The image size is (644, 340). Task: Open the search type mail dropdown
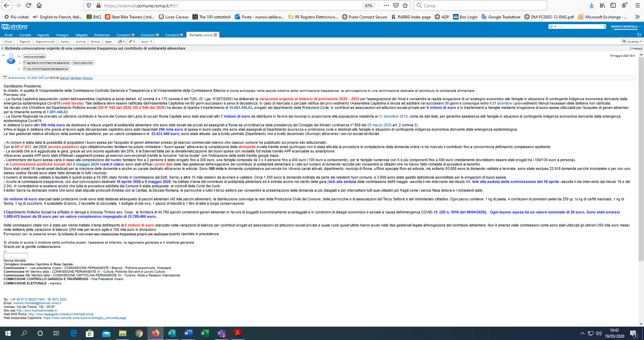coord(552,26)
